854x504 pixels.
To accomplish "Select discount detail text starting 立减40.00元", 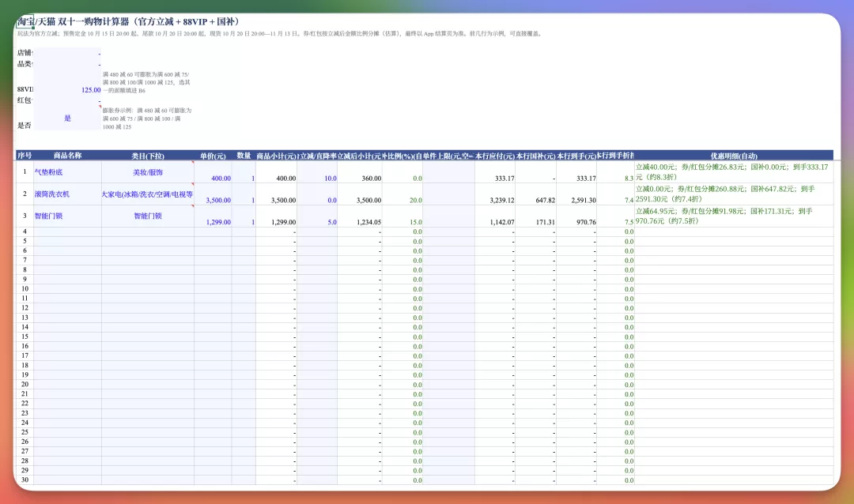I will point(732,172).
